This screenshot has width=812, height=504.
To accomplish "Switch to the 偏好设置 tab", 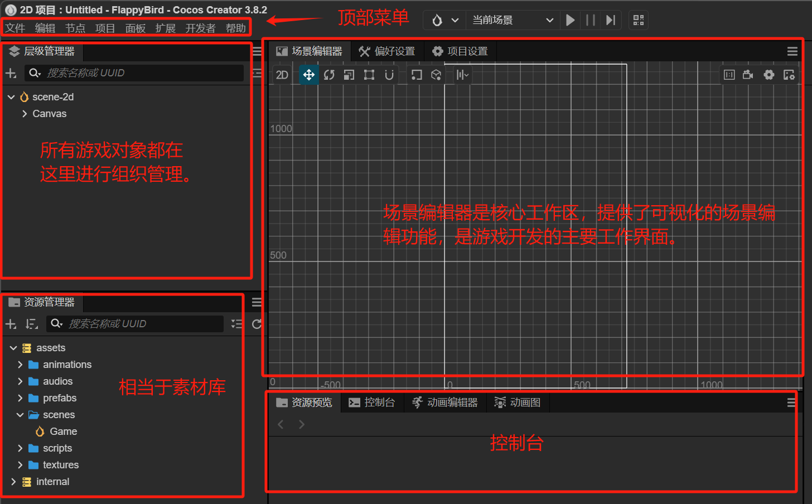I will coord(387,51).
